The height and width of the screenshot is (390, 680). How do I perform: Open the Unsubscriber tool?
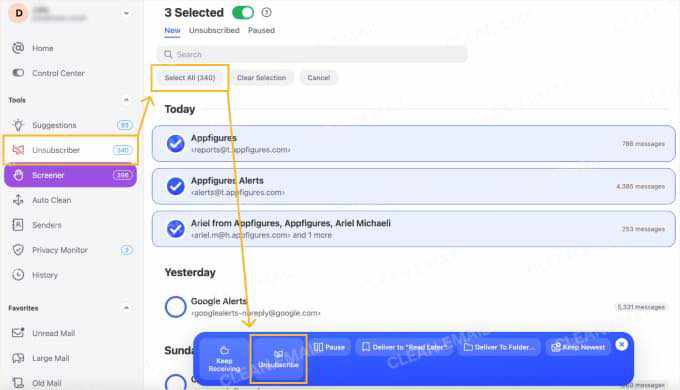click(70, 150)
